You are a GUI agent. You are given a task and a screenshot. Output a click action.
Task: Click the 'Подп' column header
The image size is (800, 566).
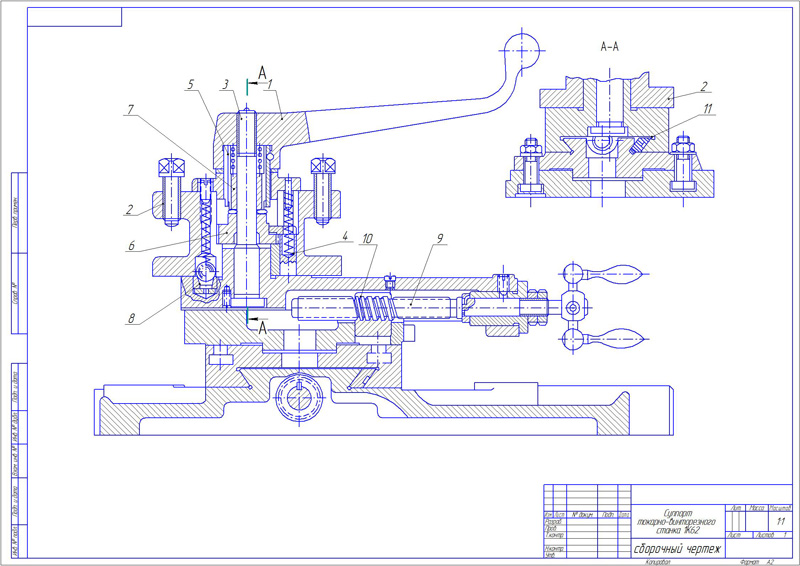(x=608, y=515)
